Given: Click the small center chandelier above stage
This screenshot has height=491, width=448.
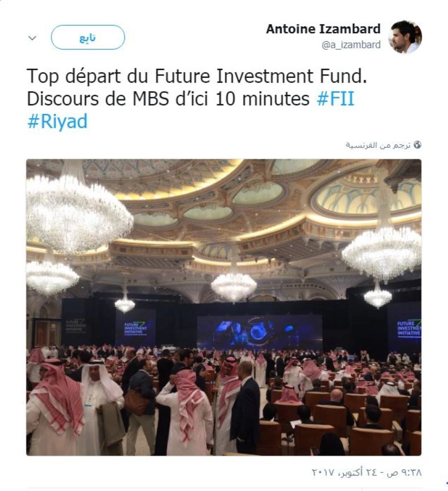Looking at the screenshot, I should [234, 286].
